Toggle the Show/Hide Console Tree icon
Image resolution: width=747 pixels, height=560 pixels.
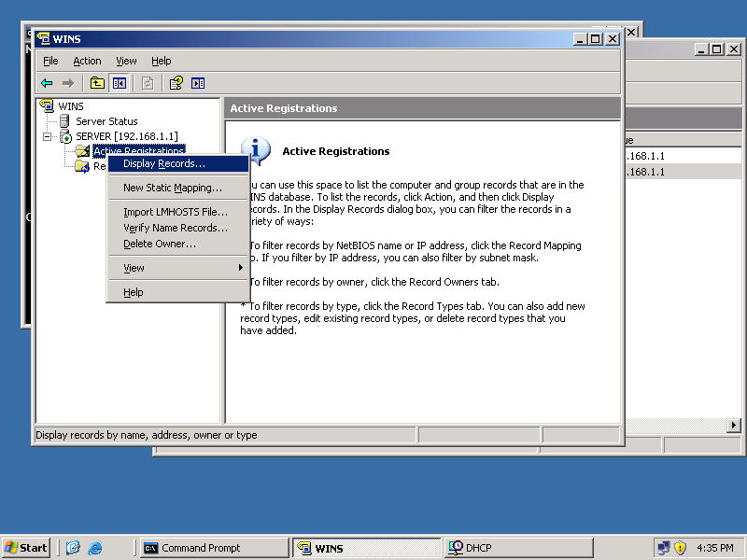(120, 83)
